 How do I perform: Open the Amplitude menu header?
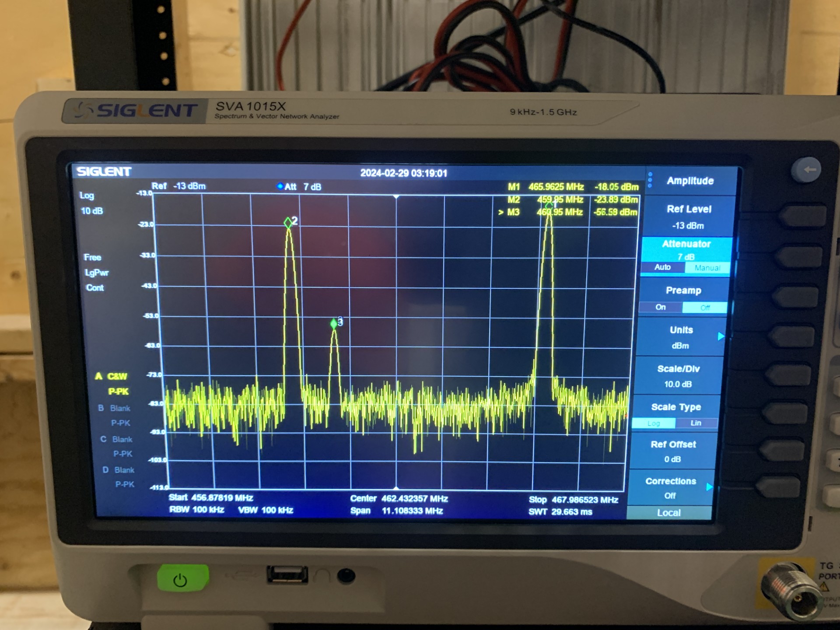click(x=690, y=181)
